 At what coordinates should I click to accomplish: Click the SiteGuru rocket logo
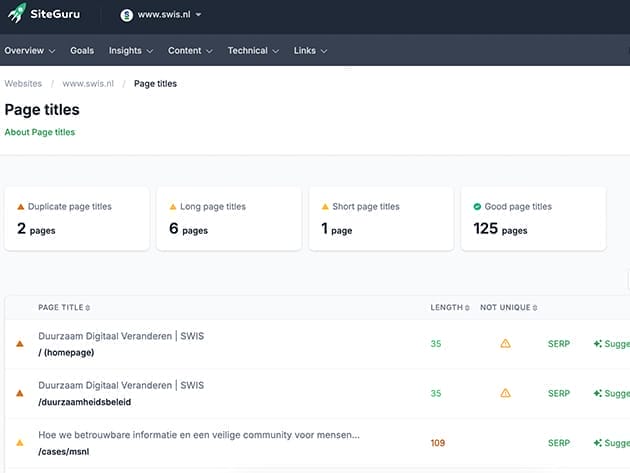point(17,15)
